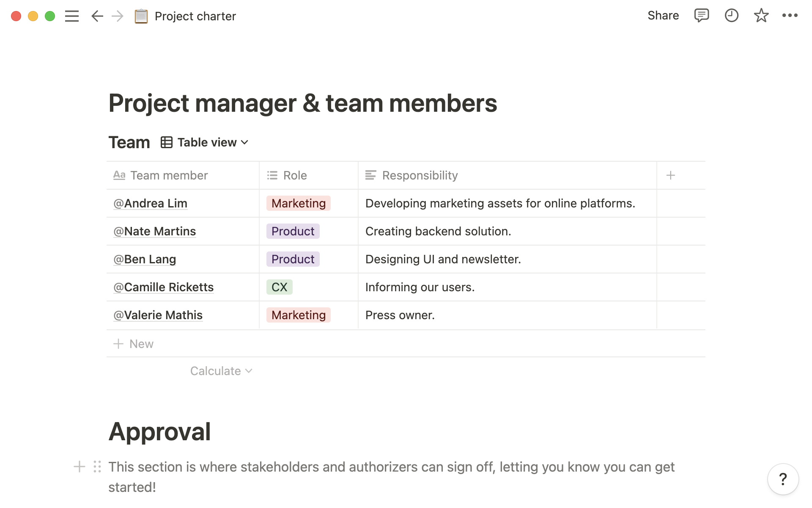This screenshot has height=508, width=812.
Task: Click the history/clock icon
Action: pos(731,17)
